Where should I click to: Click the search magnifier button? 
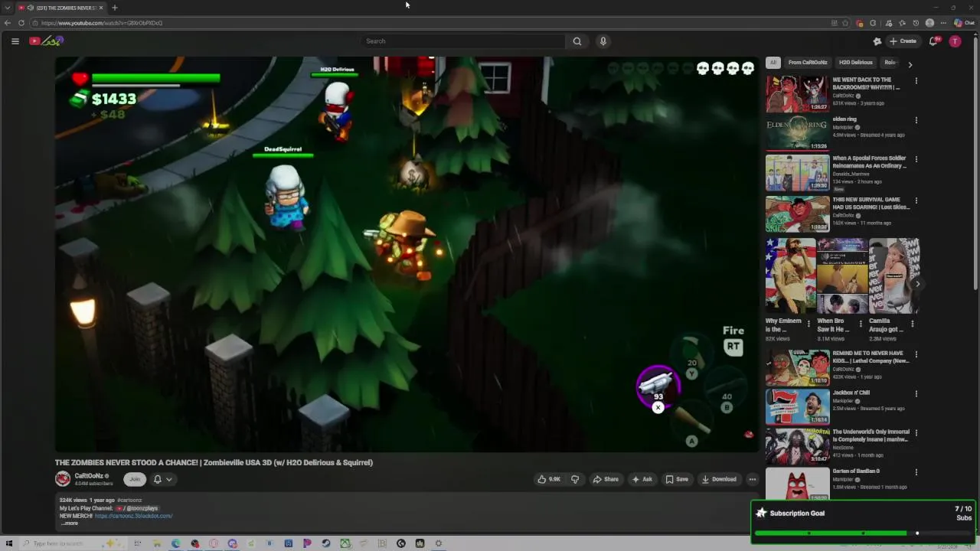point(577,41)
